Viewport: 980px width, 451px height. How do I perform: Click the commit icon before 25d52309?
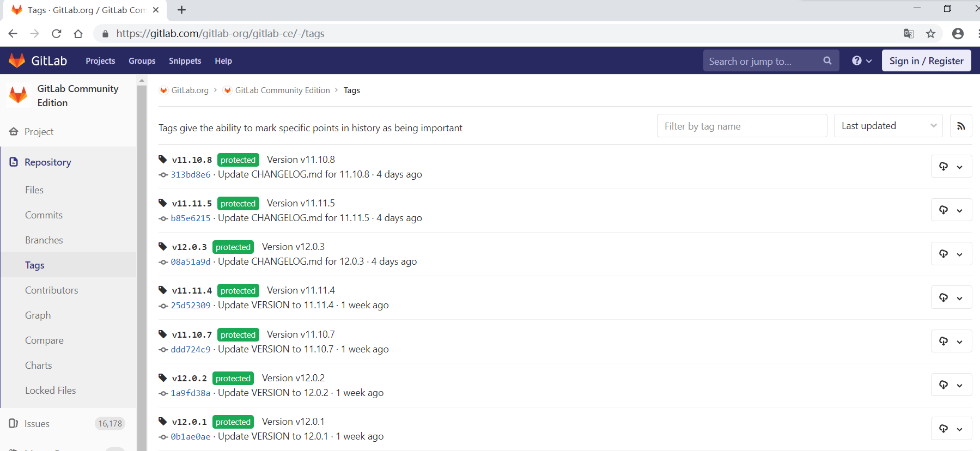163,306
